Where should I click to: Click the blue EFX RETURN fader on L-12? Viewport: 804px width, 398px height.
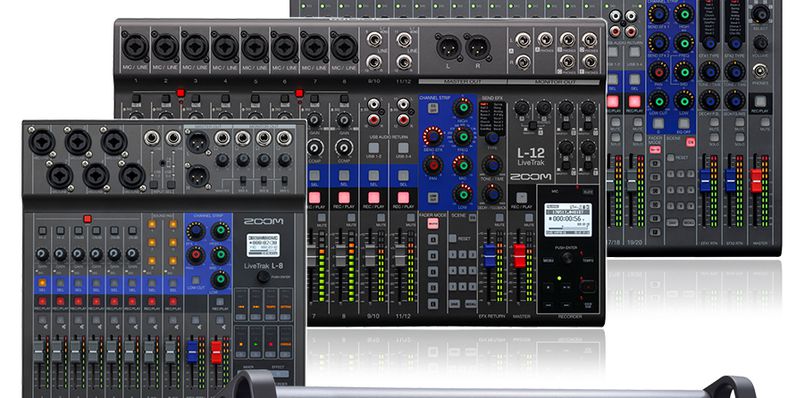coord(490,255)
